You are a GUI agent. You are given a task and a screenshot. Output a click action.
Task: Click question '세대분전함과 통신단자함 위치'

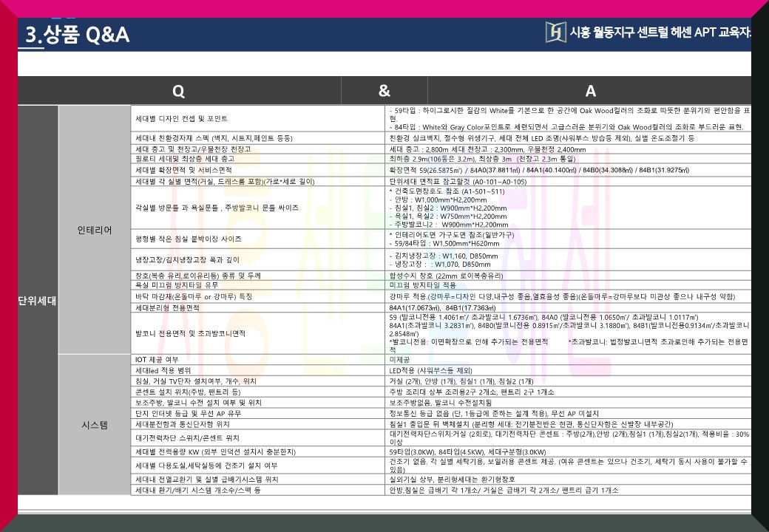point(182,424)
